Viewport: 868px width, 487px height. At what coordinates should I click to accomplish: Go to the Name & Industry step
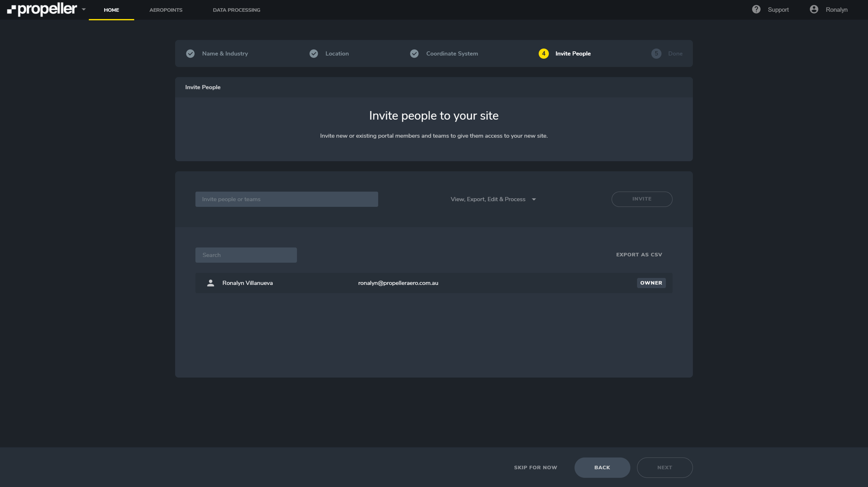pyautogui.click(x=225, y=53)
